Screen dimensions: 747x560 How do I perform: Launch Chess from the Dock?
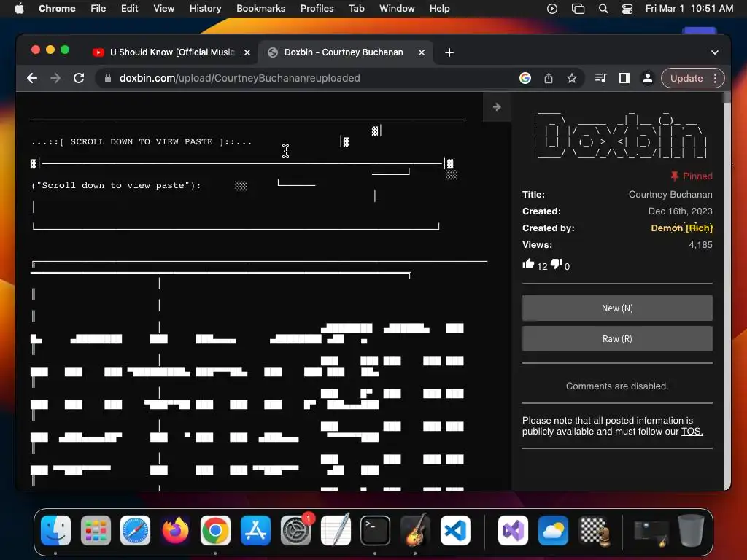click(x=594, y=530)
